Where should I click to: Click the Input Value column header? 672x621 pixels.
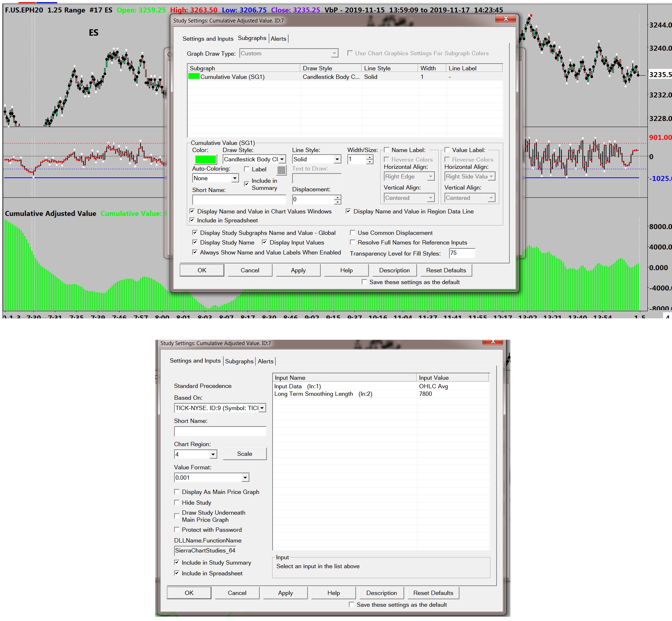[453, 378]
